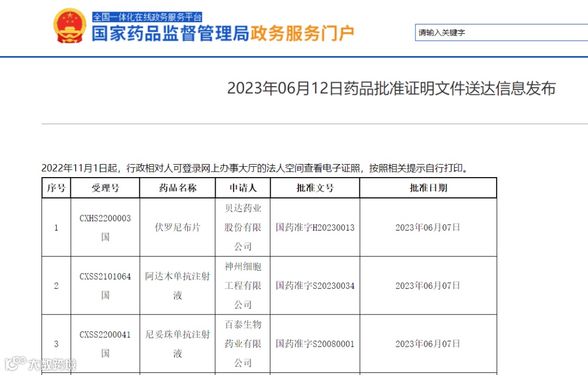This screenshot has width=588, height=375.
Task: Select applicant 百泰生物药业有限公司
Action: click(243, 344)
